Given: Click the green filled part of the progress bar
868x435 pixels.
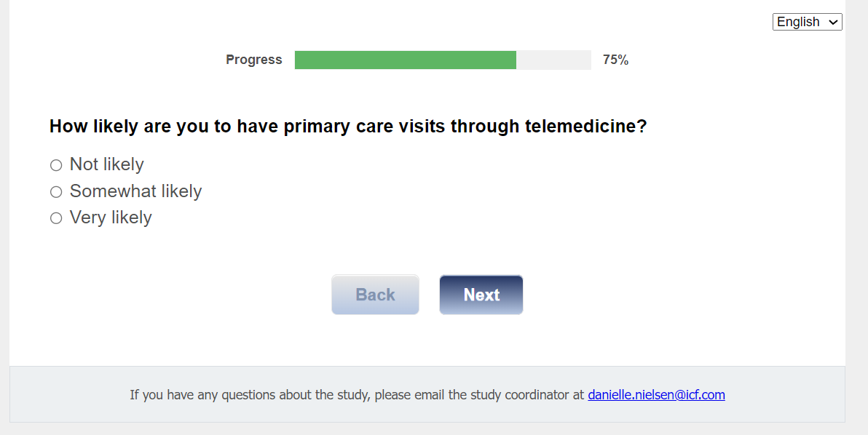Looking at the screenshot, I should tap(405, 60).
